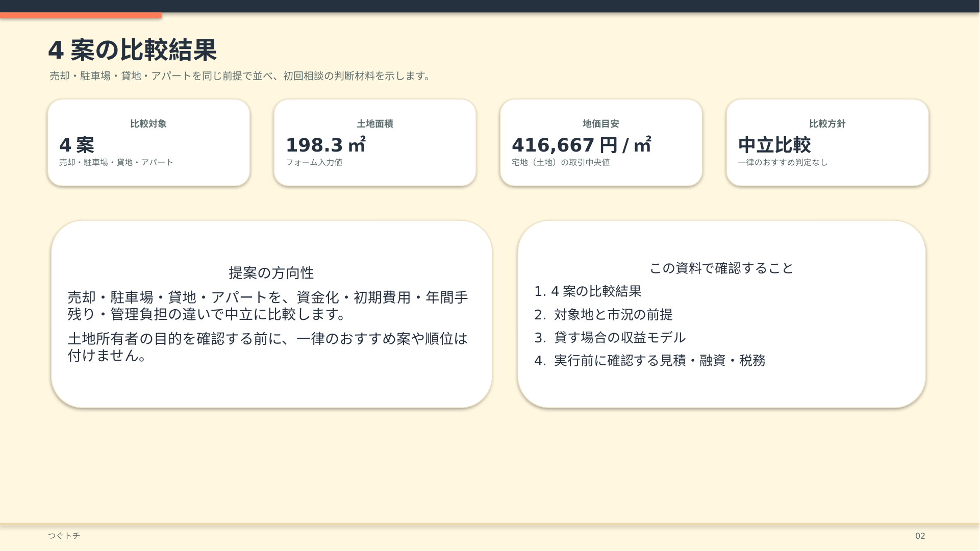Select the 416,667 円 / ㎡ value
Image resolution: width=980 pixels, height=551 pixels.
pyautogui.click(x=582, y=145)
